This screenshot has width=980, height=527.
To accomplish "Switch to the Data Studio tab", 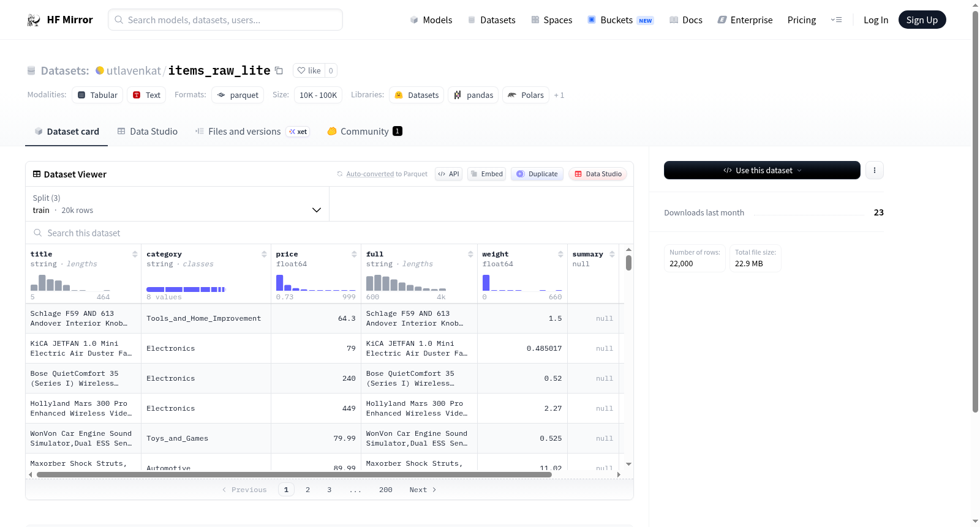I will tap(148, 132).
